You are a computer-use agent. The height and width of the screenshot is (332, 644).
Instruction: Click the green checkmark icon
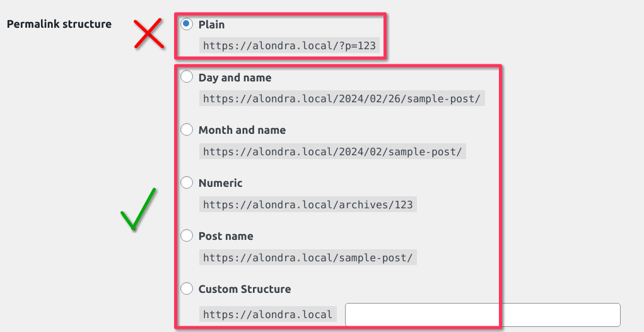[x=138, y=209]
